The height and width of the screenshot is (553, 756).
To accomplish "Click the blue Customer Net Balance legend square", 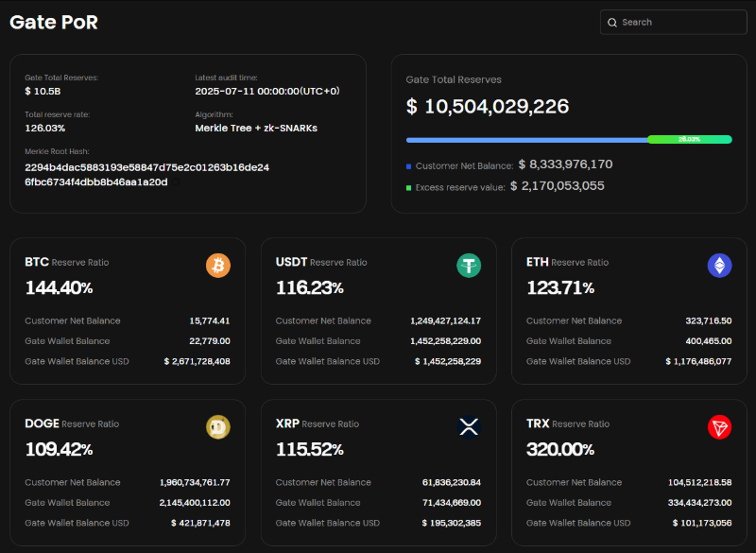I will click(x=409, y=166).
